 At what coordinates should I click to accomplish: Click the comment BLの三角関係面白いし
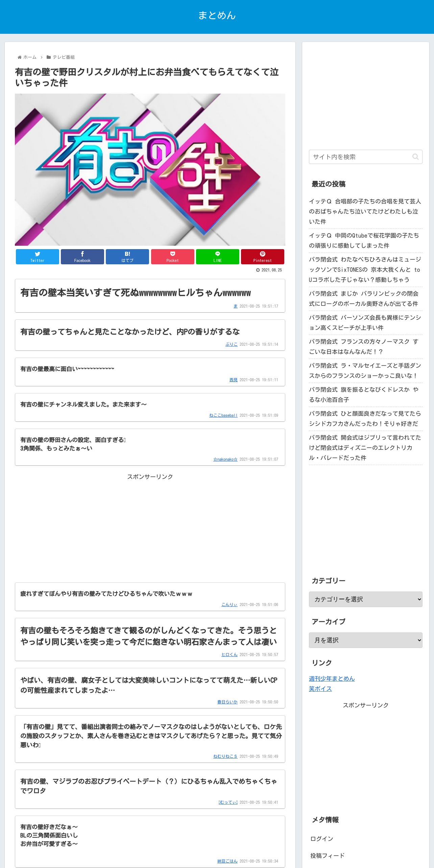coord(49,835)
